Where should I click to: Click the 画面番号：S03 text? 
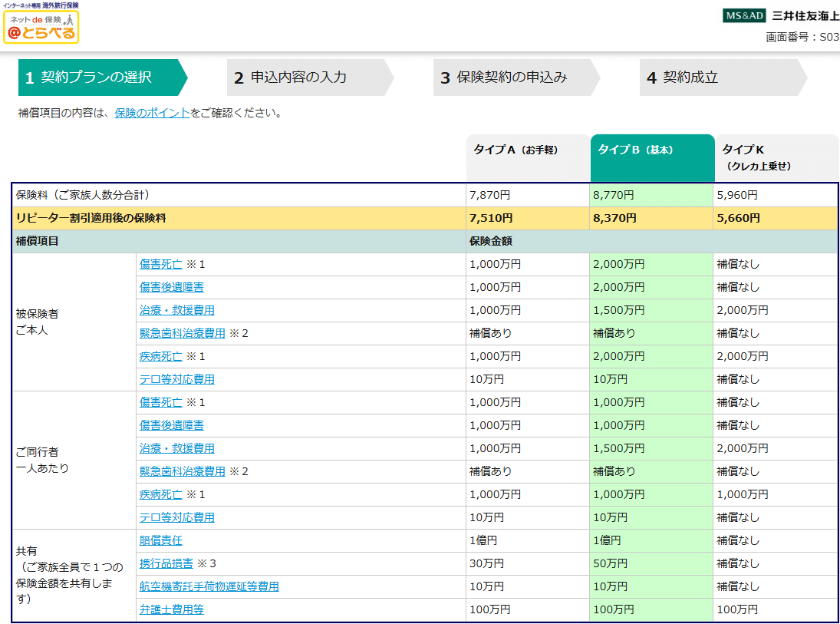(802, 37)
